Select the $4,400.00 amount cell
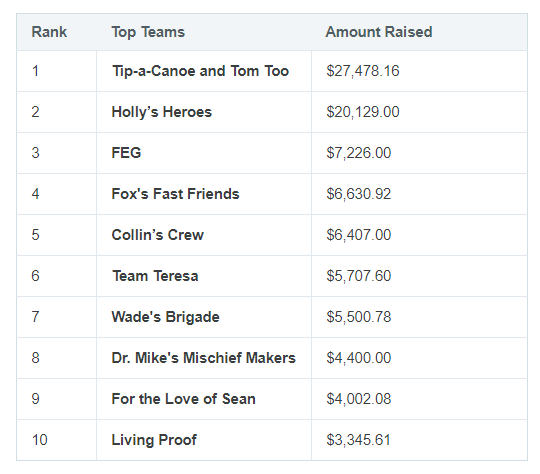540x474 pixels. point(419,358)
